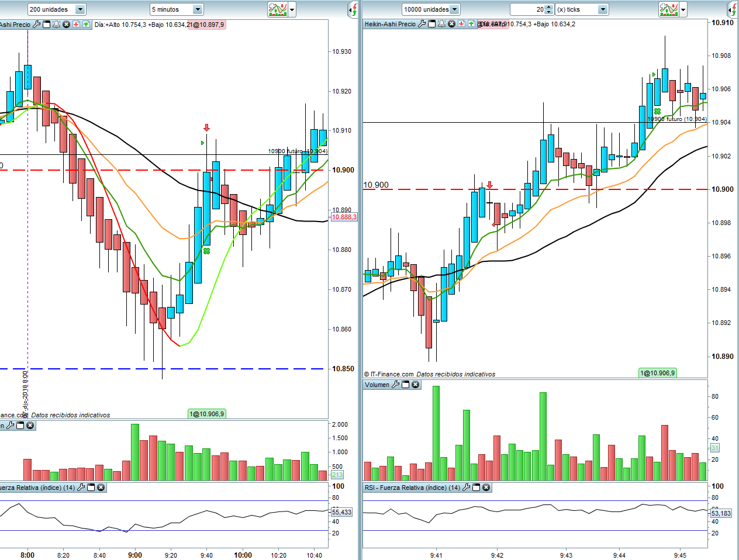Click green X exit marker on right chart
This screenshot has height=560, width=739.
tap(658, 111)
